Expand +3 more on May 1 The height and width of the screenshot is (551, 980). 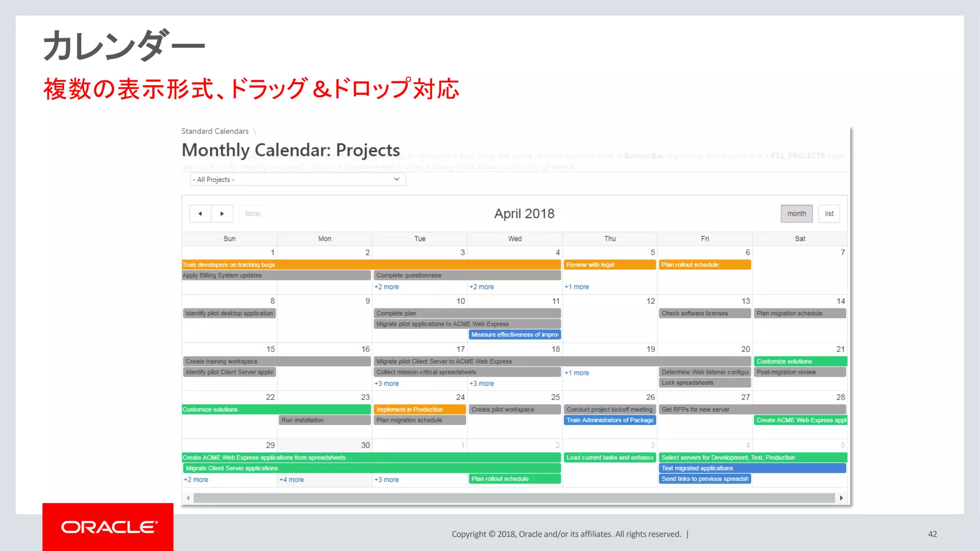tap(387, 480)
